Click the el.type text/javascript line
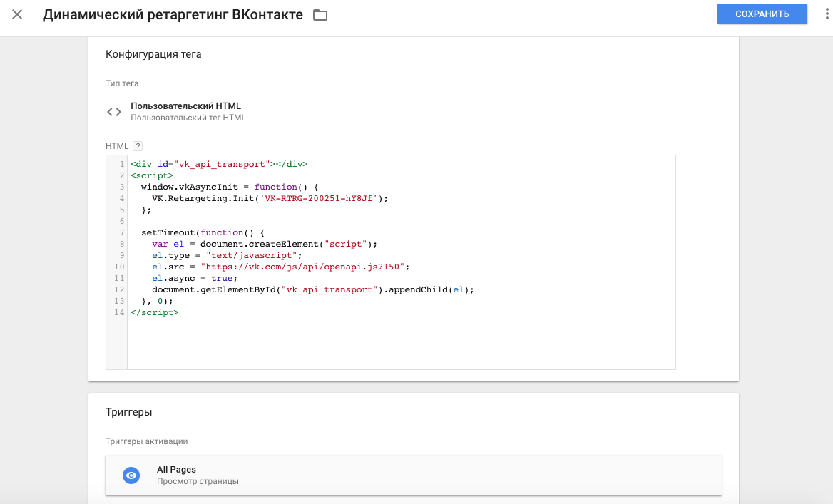Viewport: 833px width, 504px height. point(227,255)
